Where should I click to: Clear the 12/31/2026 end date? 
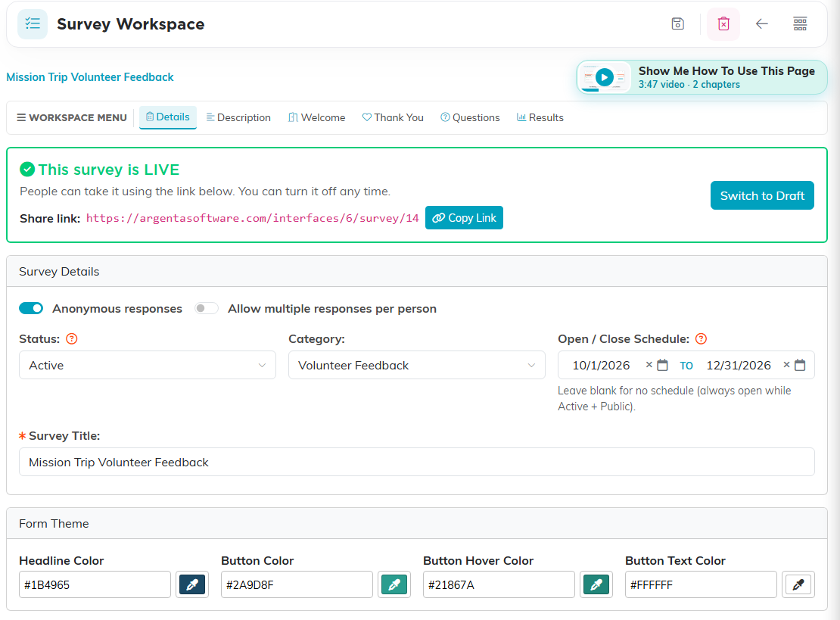coord(786,365)
